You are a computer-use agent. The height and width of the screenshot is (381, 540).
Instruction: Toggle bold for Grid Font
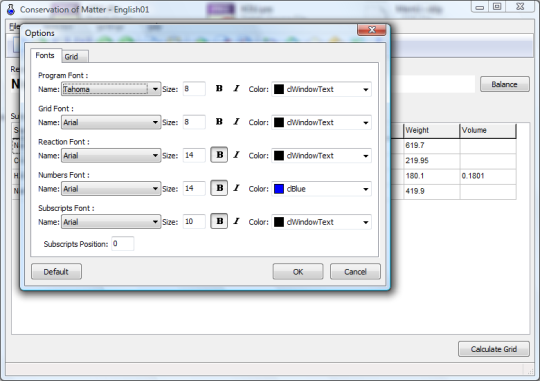(x=219, y=122)
